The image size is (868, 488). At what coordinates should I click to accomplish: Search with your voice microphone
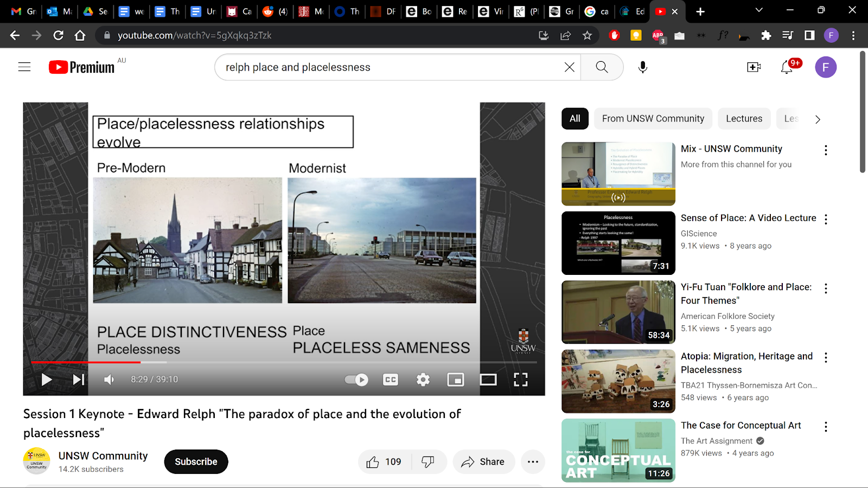click(x=643, y=67)
